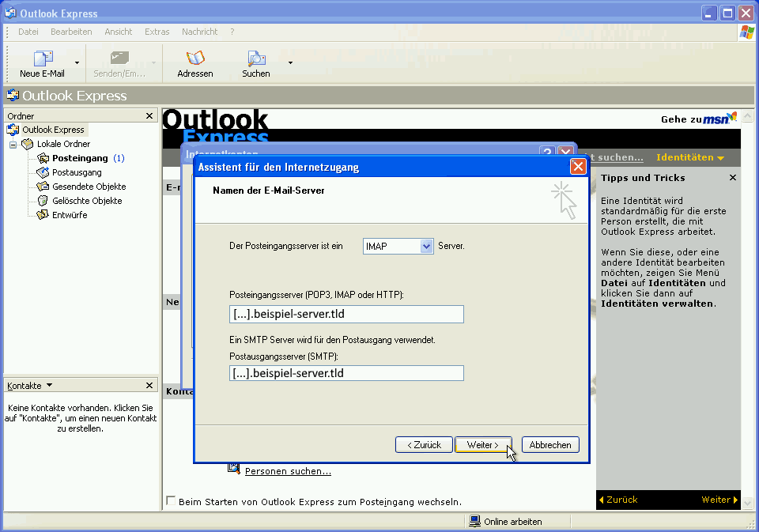Open the Extras menu
Screen dimensions: 759x532
[157, 32]
